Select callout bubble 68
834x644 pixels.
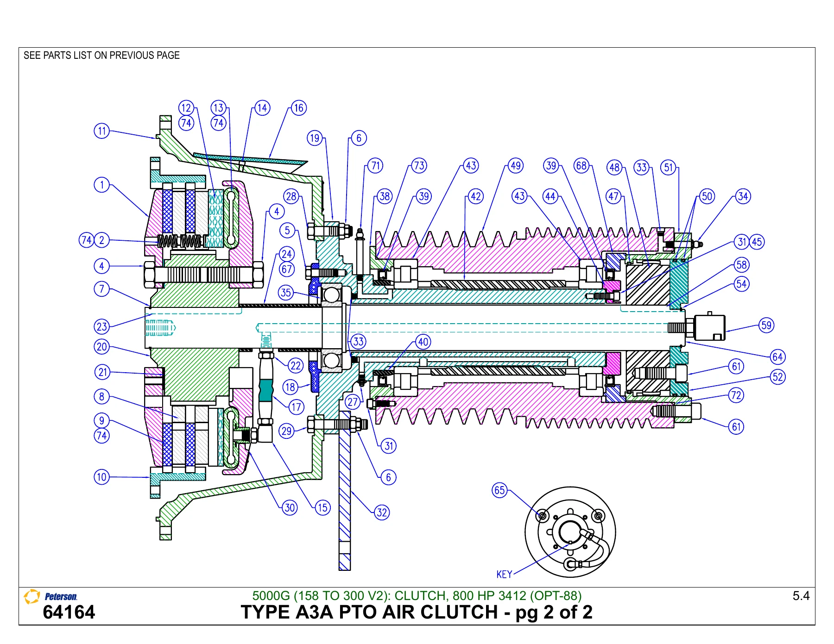tap(581, 166)
